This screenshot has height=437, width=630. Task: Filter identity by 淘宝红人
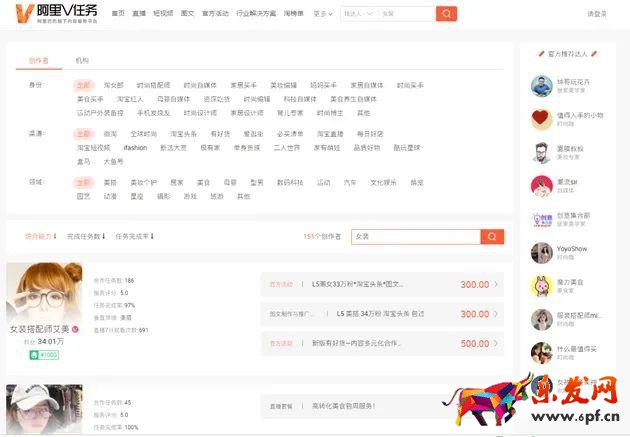130,99
